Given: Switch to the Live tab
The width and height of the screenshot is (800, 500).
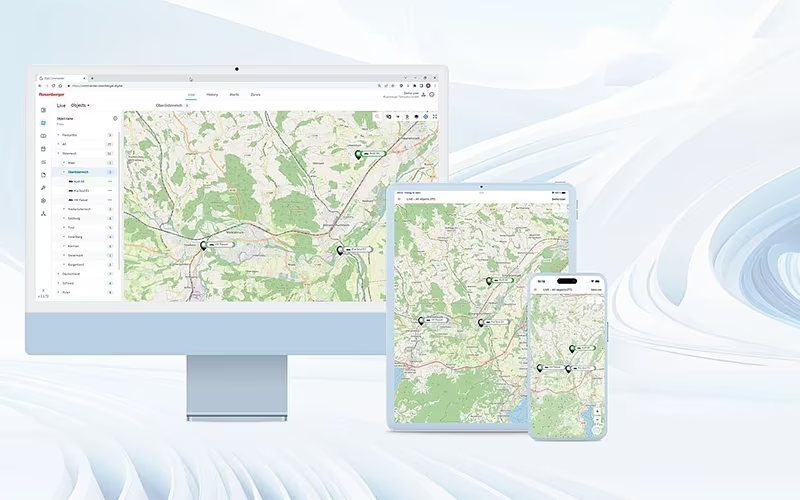Looking at the screenshot, I should point(191,94).
